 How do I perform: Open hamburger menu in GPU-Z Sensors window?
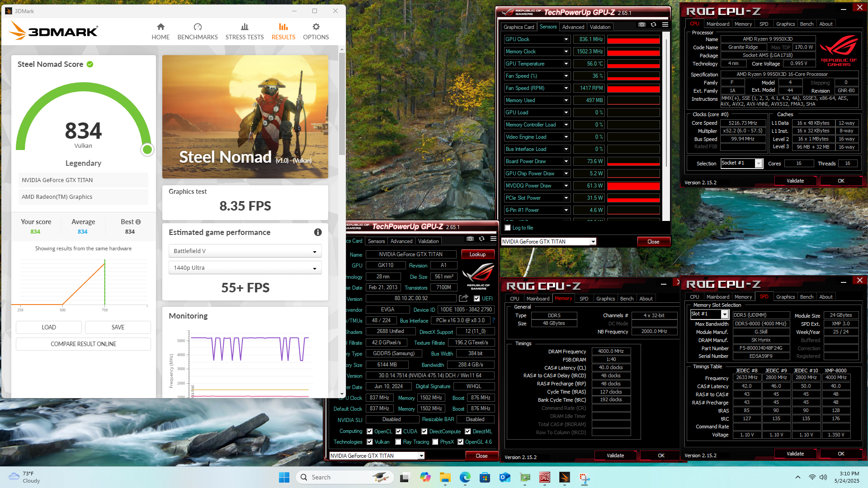[x=665, y=25]
